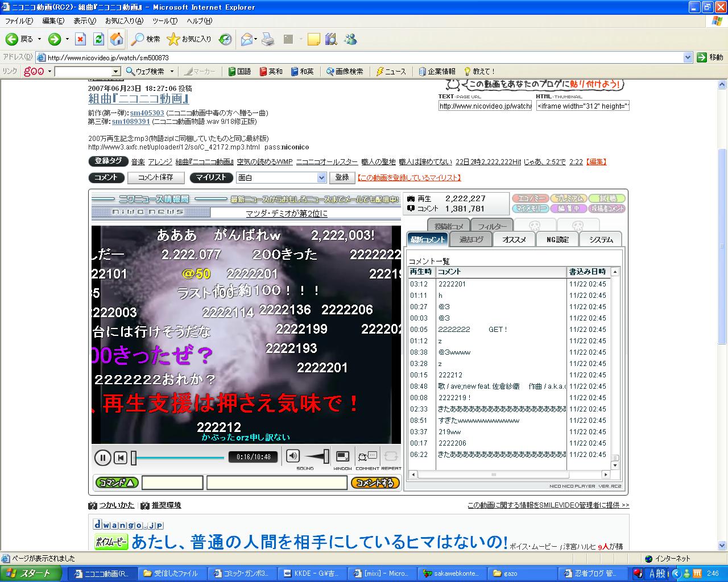Focus the command input field in player
This screenshot has height=582, width=728.
click(172, 483)
